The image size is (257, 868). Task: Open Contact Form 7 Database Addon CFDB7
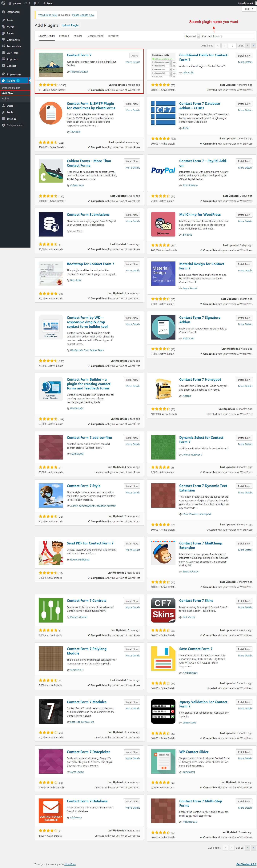[x=199, y=106]
